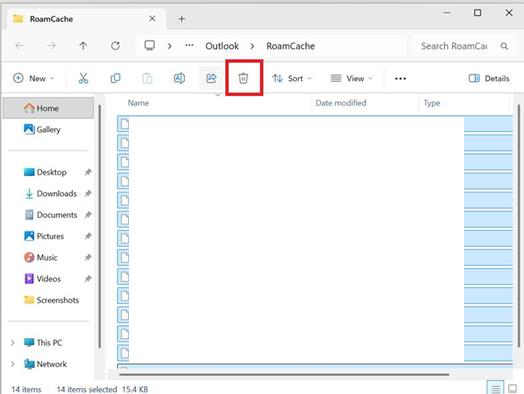Switch to details list view icon
The image size is (524, 394).
coord(496,388)
